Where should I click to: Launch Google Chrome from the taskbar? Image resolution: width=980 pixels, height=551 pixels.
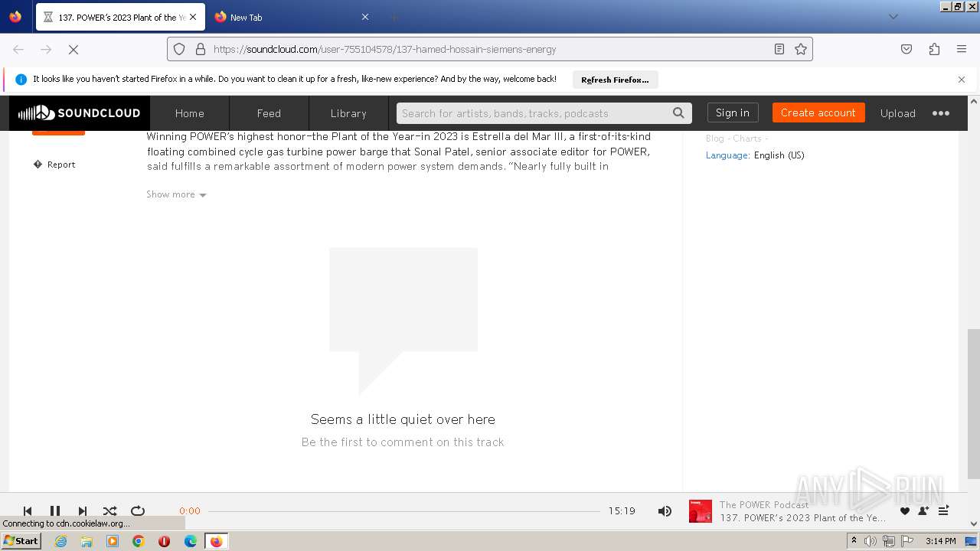[x=139, y=541]
